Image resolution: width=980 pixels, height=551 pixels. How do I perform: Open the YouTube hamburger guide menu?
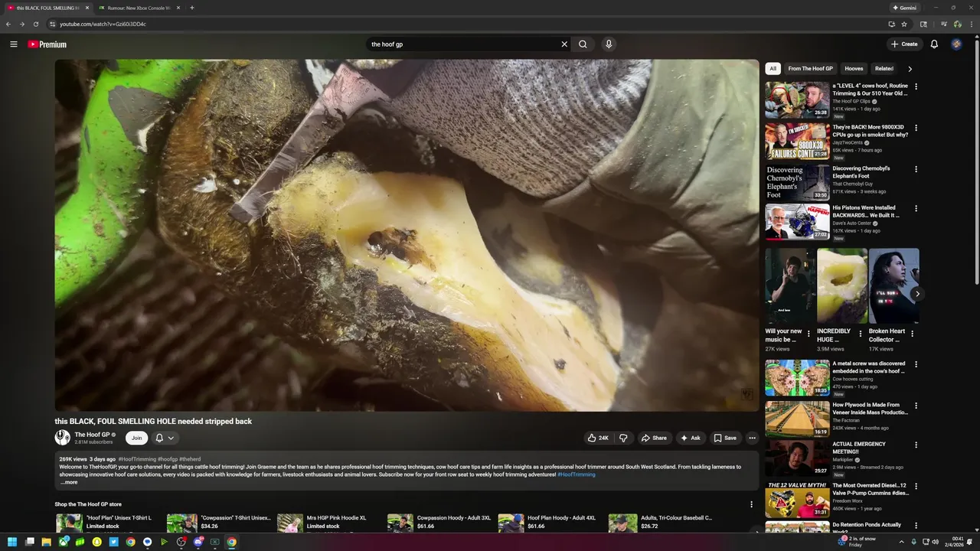click(13, 44)
